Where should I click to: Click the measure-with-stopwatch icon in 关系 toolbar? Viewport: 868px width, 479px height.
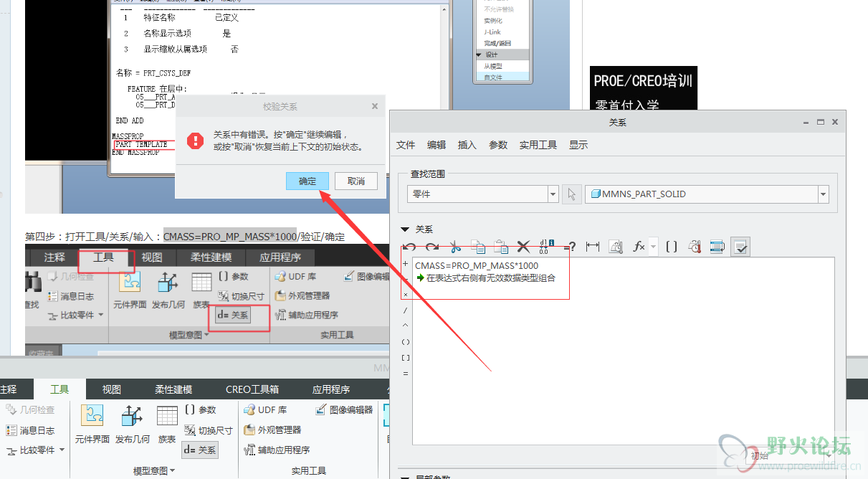[694, 247]
